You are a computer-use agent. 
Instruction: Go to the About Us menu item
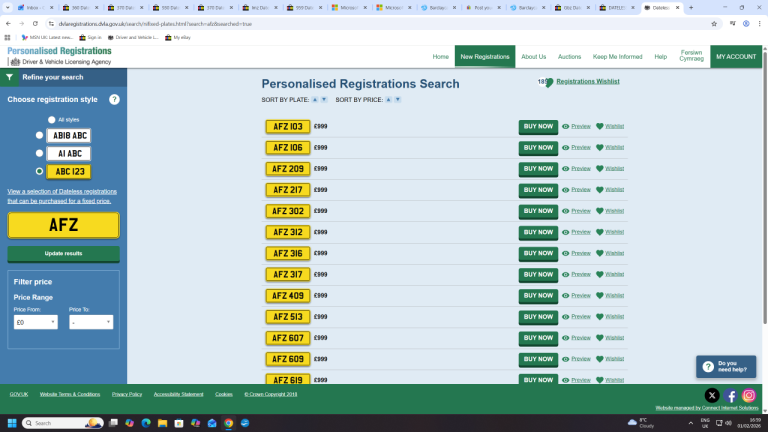[x=533, y=57]
